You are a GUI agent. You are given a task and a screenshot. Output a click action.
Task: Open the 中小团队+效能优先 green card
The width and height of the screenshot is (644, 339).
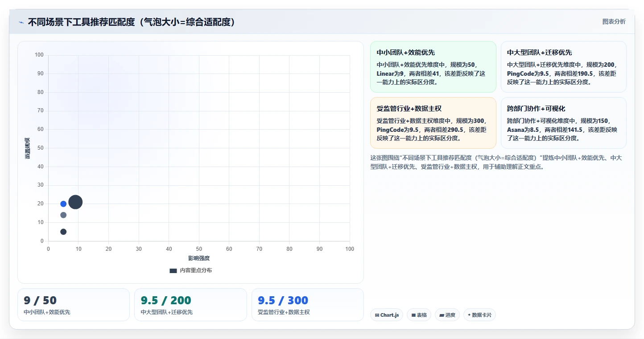click(x=433, y=67)
